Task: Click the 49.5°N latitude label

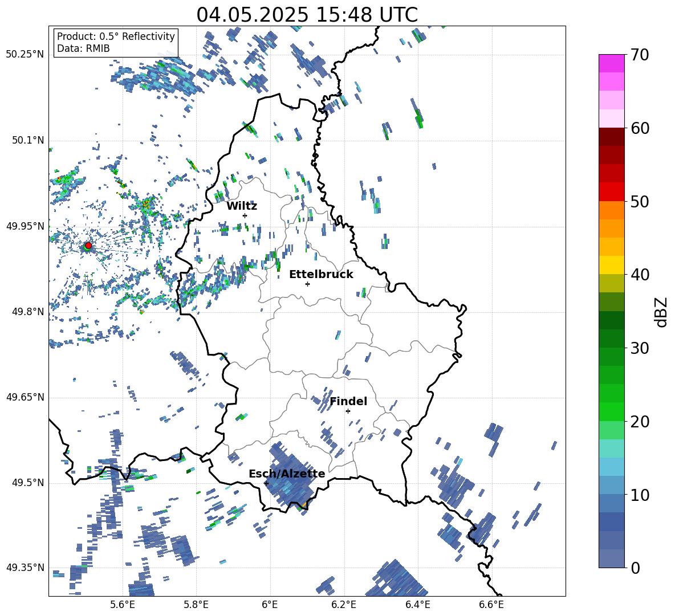Action: tap(28, 482)
